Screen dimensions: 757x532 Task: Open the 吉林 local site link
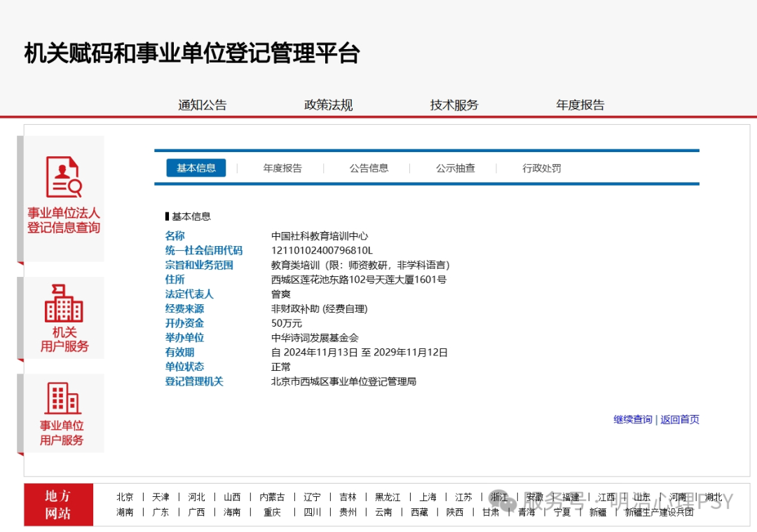[348, 497]
